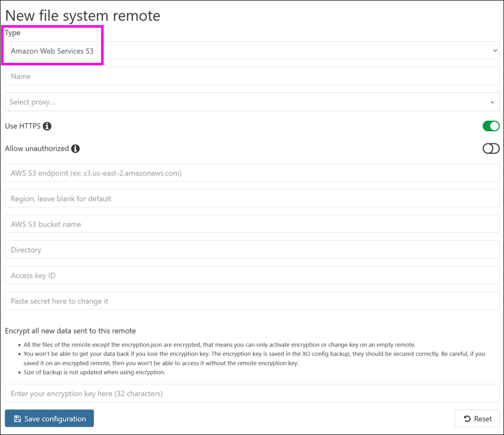The image size is (504, 435).
Task: Click the circular arrow icon on Reset
Action: [467, 418]
